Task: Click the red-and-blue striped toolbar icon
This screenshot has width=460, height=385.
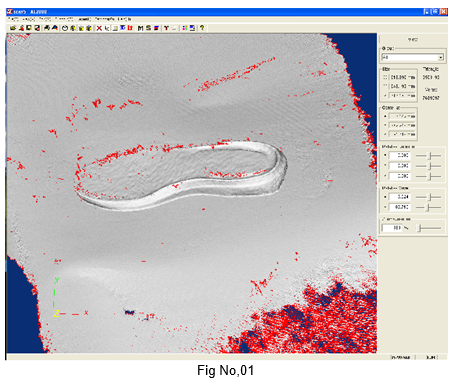Action: 156,28
